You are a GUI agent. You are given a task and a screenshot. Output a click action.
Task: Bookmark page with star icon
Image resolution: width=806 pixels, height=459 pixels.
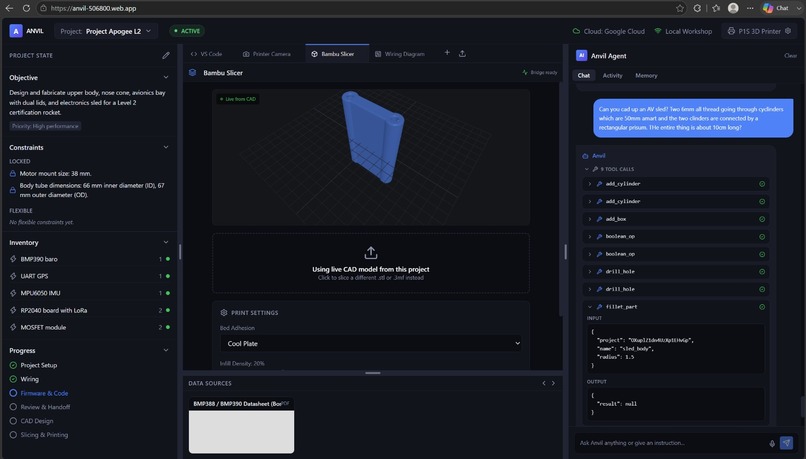tap(680, 8)
